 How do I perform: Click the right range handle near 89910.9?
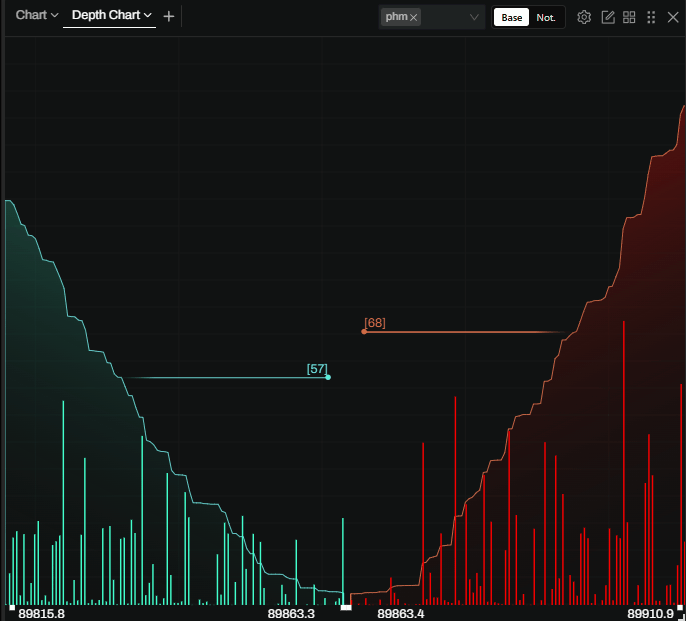[x=680, y=607]
